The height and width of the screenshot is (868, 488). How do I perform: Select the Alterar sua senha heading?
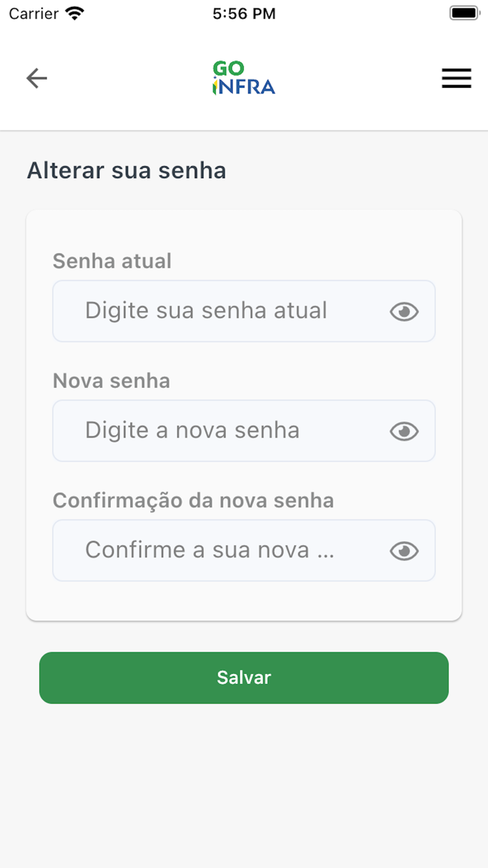tap(125, 170)
